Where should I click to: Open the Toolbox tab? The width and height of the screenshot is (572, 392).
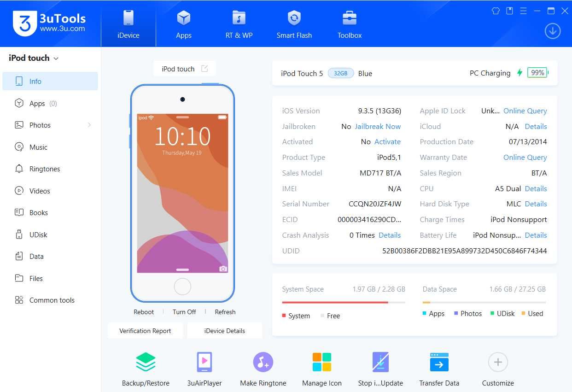[349, 24]
